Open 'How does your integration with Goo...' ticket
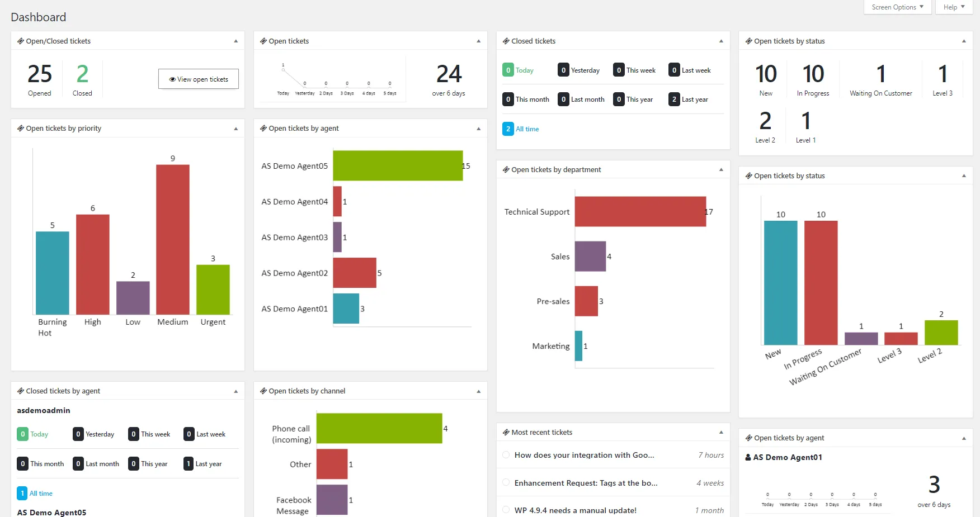The image size is (980, 517). 584,455
